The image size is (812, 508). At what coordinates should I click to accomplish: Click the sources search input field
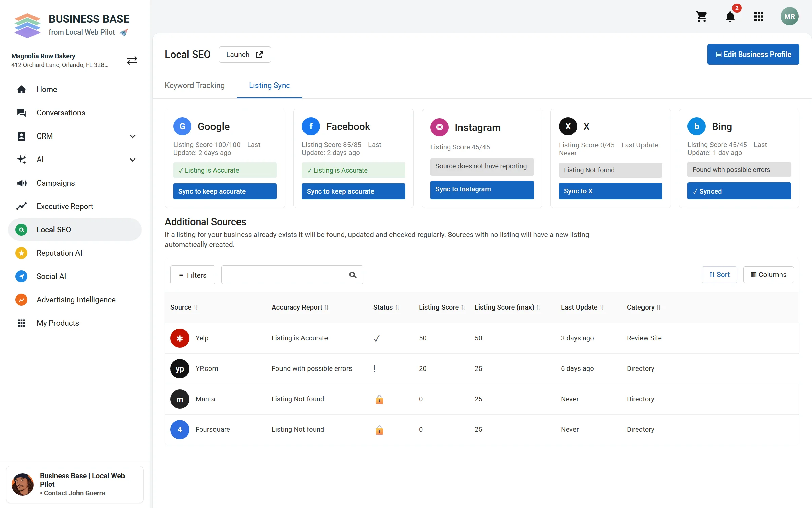tap(292, 275)
